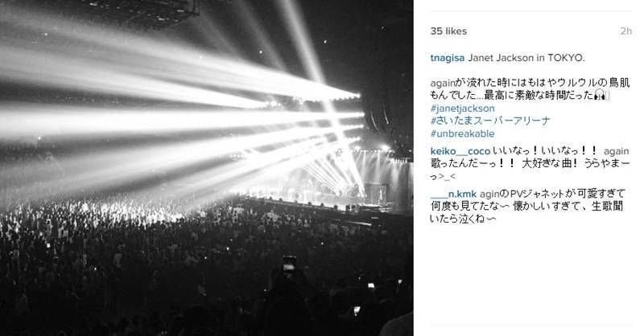This screenshot has width=644, height=336.
Task: Open tnagisa's profile from the caption
Action: (x=448, y=58)
